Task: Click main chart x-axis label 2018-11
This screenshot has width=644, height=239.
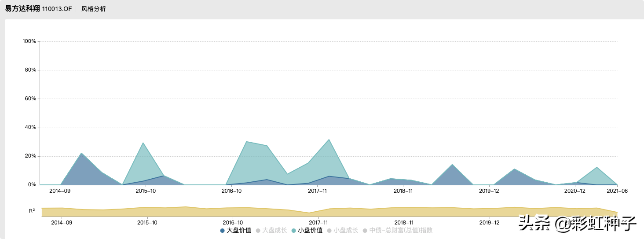Action: pos(403,191)
